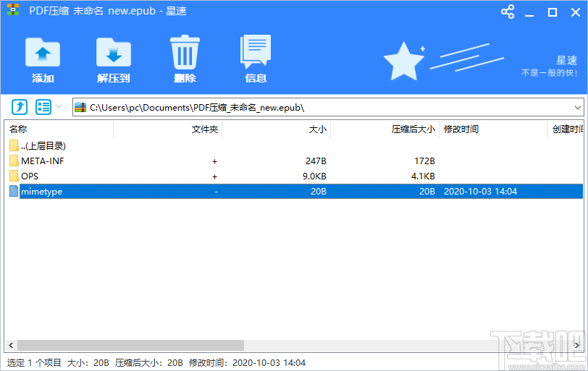Click the 247B size cell
Screen dimensions: 588x371
coord(316,161)
